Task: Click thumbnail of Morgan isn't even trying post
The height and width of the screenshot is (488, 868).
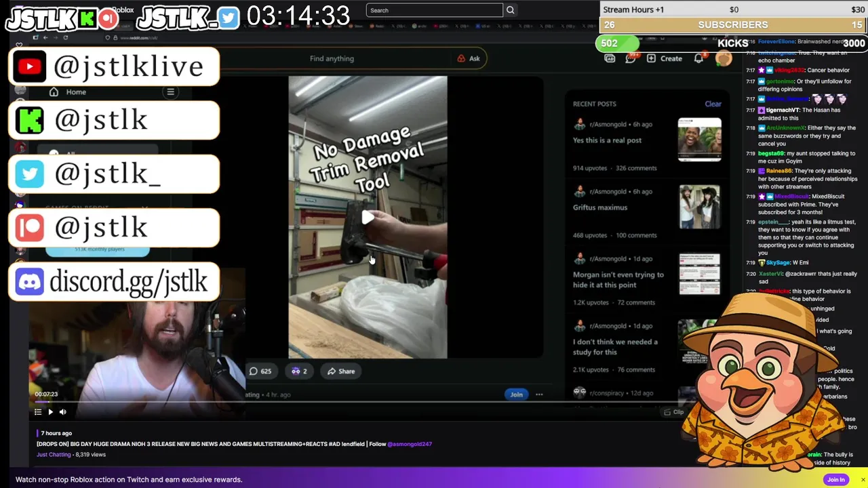Action: [x=699, y=274]
